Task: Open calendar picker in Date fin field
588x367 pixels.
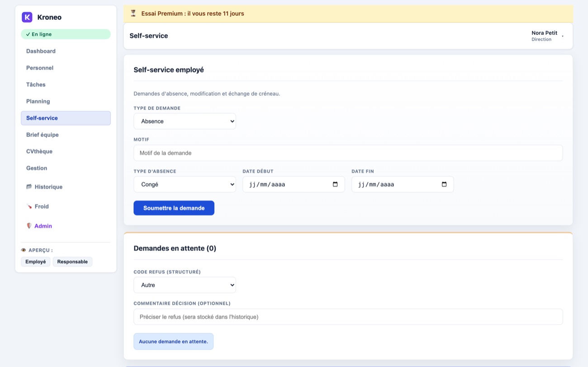Action: [444, 184]
